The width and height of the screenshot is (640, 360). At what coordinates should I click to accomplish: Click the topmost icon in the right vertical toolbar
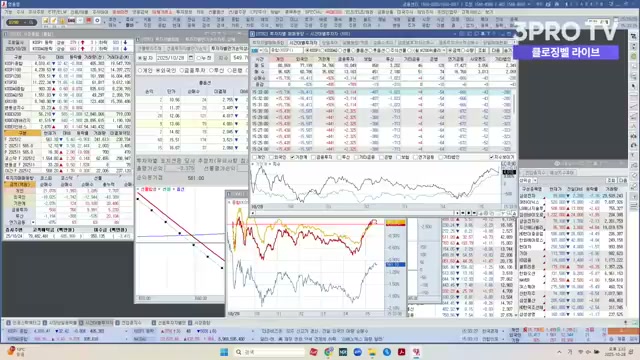point(633,36)
